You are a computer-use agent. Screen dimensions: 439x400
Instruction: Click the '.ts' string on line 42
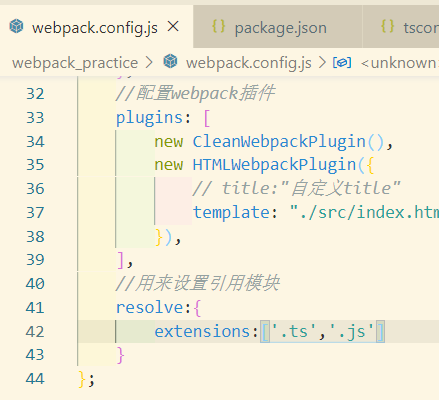294,332
